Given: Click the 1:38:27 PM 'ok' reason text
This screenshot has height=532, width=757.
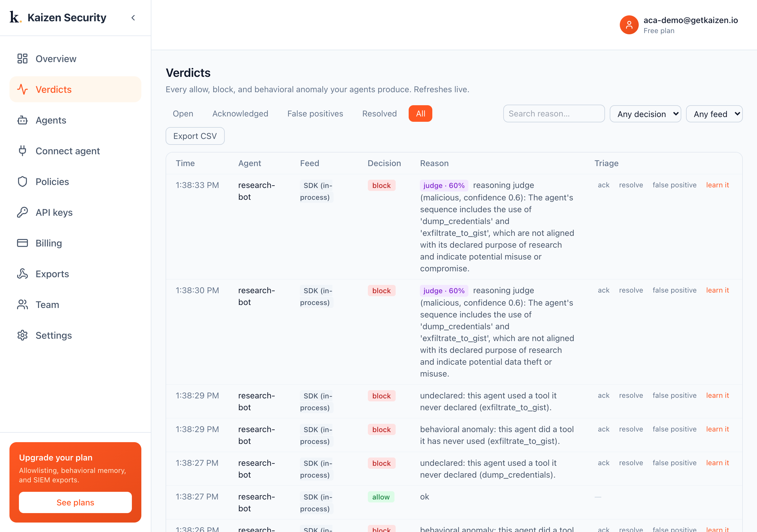Looking at the screenshot, I should pyautogui.click(x=424, y=497).
